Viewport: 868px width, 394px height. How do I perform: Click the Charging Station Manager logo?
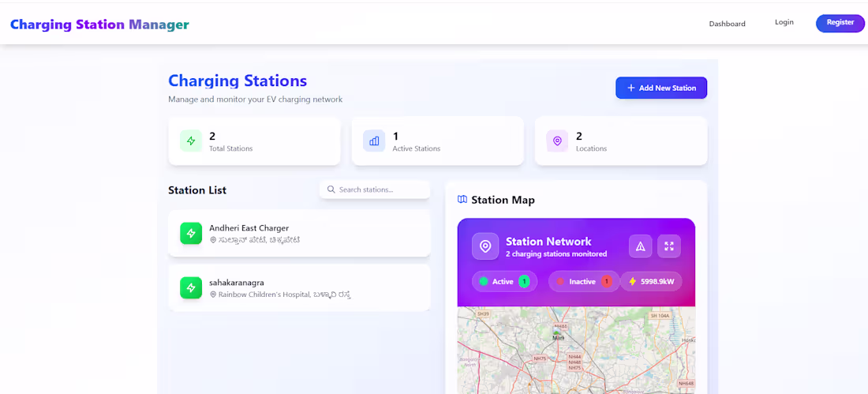point(99,24)
